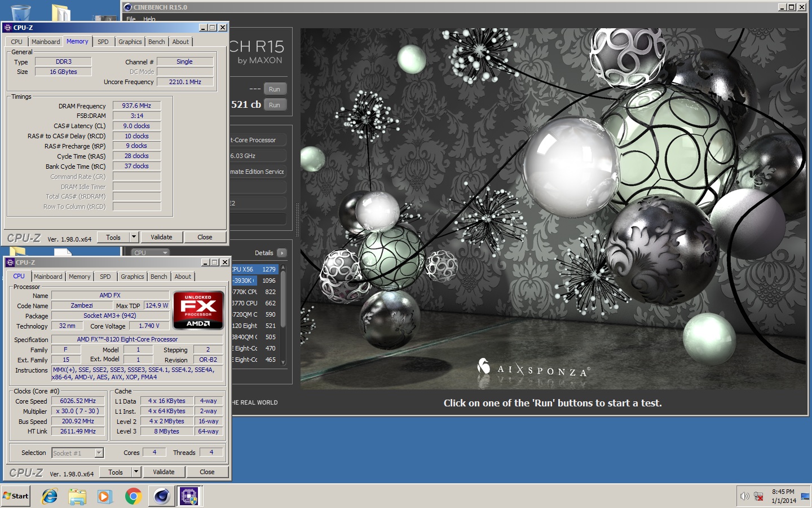The width and height of the screenshot is (812, 508).
Task: Open the folder icon beside the Recycle Bin
Action: point(61,12)
